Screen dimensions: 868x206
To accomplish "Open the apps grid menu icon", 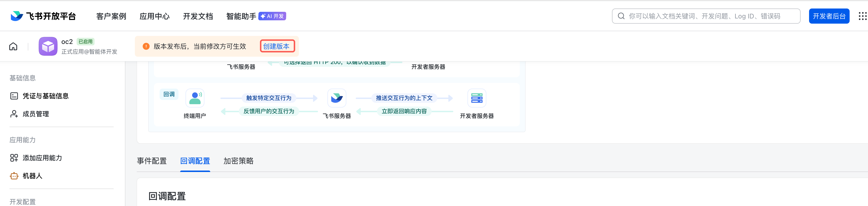I will point(863,16).
